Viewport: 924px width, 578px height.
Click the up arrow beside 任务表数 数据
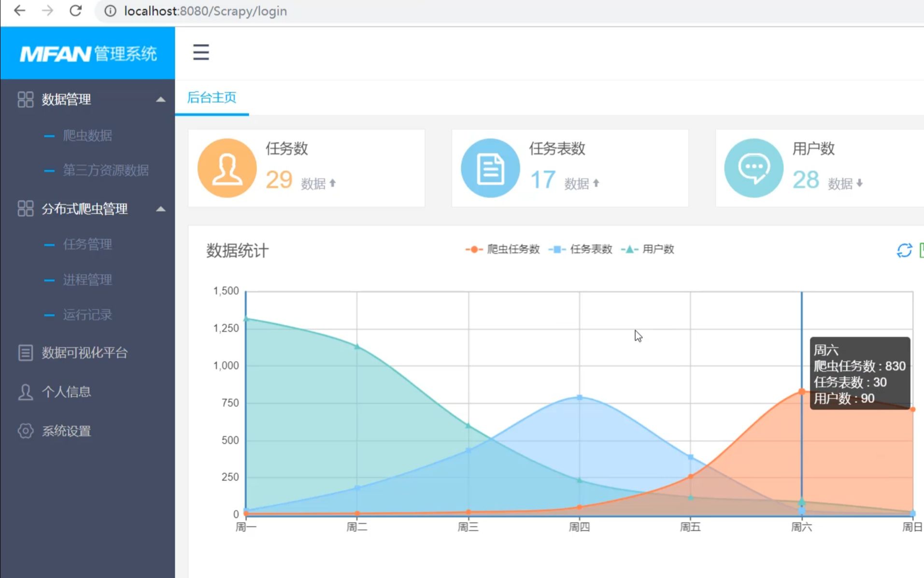click(x=596, y=183)
